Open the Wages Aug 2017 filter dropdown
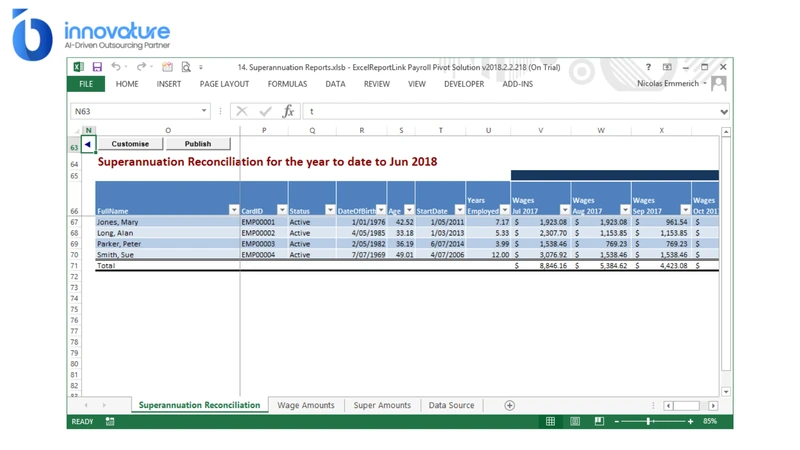800x450 pixels. point(625,210)
